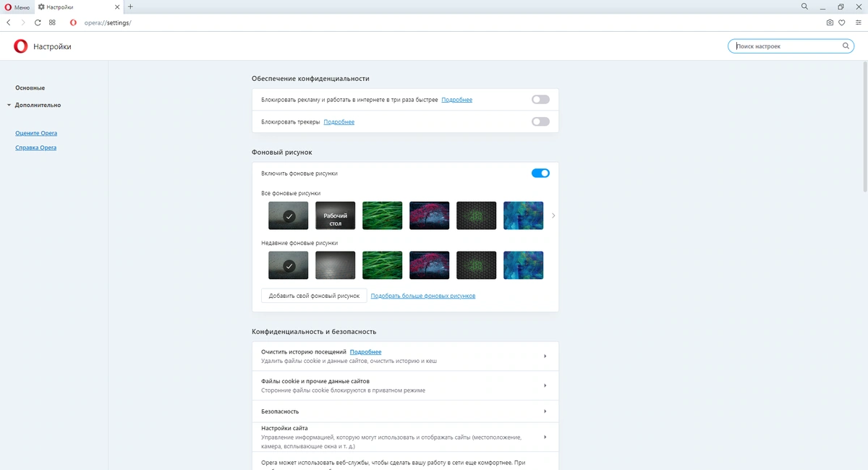Open Подробнее link for tracker blocking

pyautogui.click(x=339, y=122)
